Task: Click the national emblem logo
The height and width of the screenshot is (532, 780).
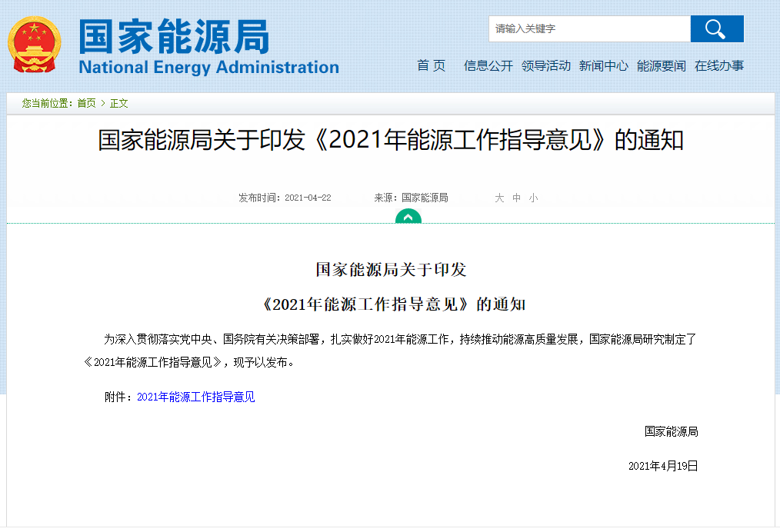Action: point(35,45)
